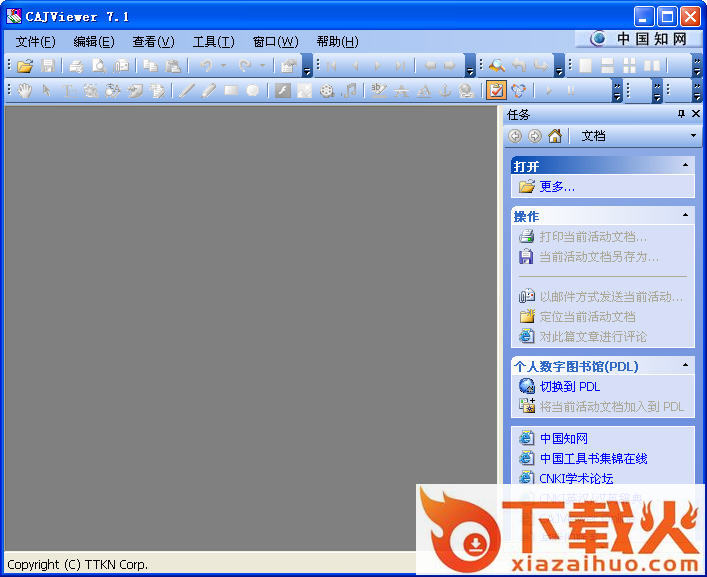
Task: Open the 工具(T) menu
Action: pos(213,41)
